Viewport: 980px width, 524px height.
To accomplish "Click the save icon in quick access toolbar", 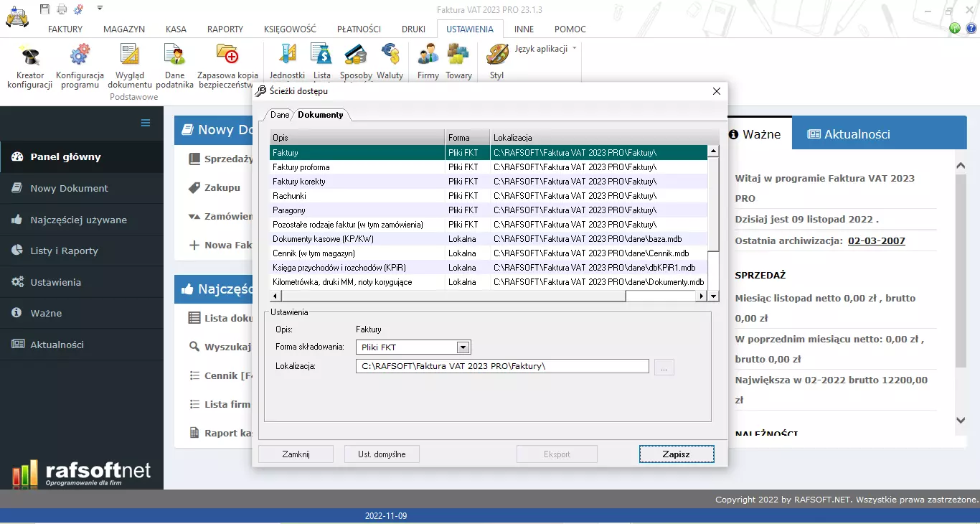I will point(44,7).
